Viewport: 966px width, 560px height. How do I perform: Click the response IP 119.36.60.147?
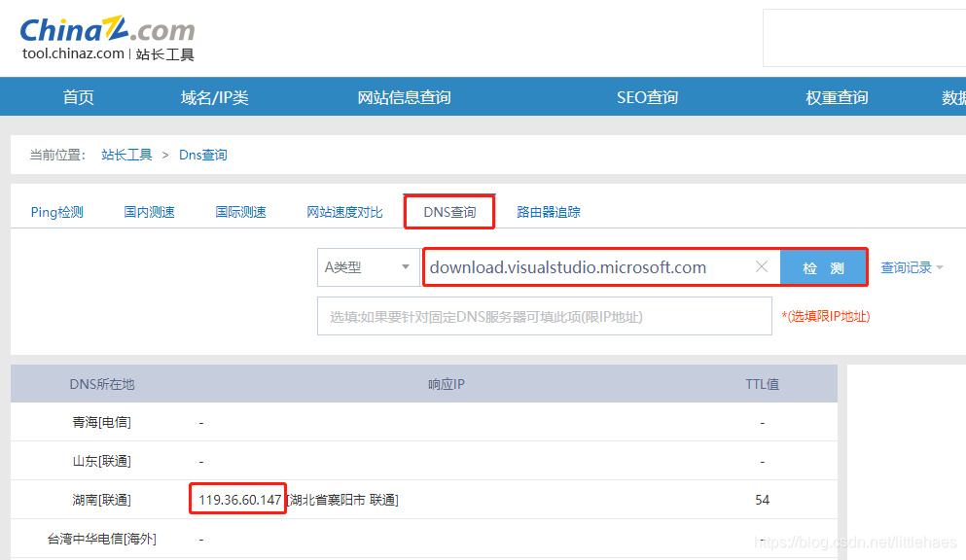(239, 500)
